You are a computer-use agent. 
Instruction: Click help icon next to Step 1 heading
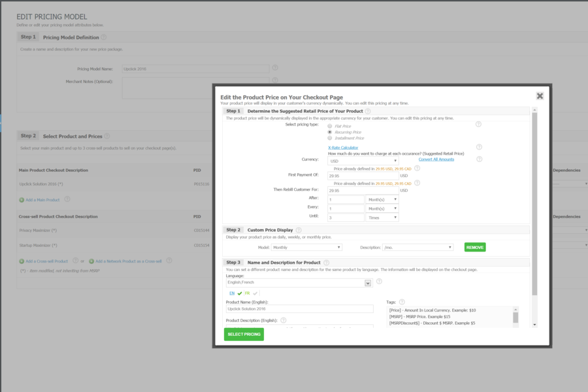368,111
